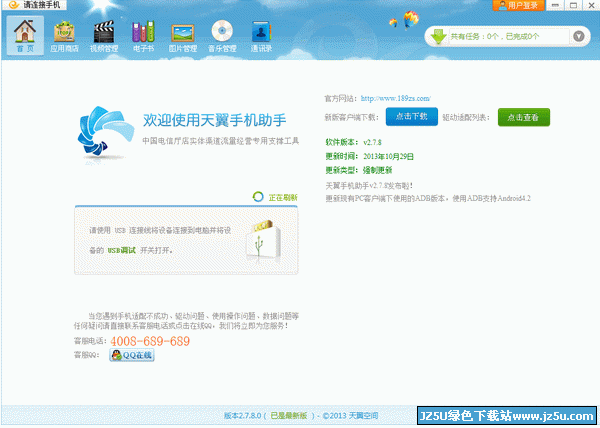The height and width of the screenshot is (428, 600).
Task: Minimize the window
Action: point(556,5)
